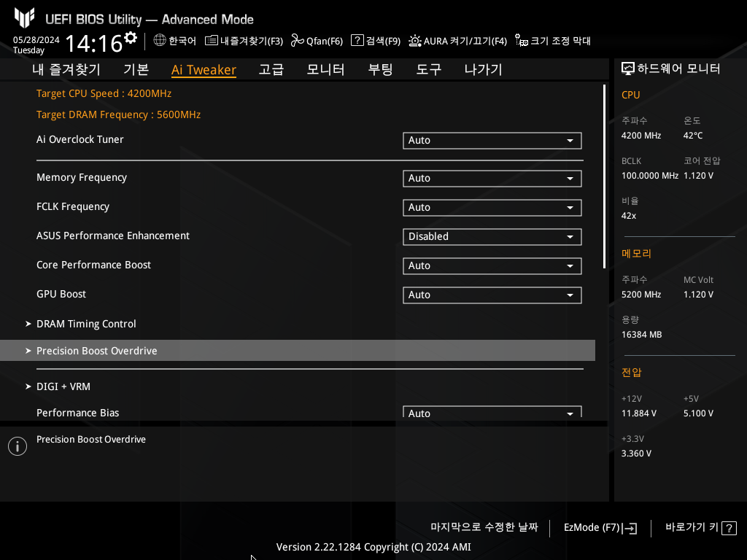Switch to 내 즐겨찾기 tab
This screenshot has width=747, height=560.
[66, 69]
